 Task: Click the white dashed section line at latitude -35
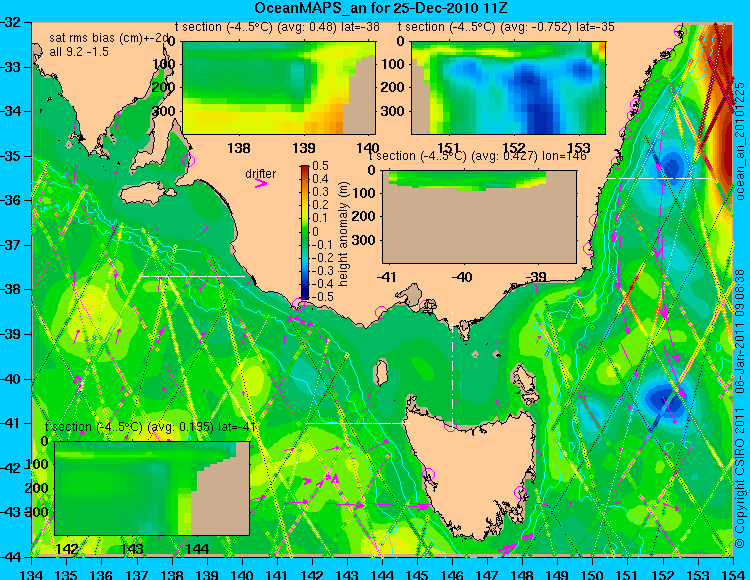click(x=659, y=178)
